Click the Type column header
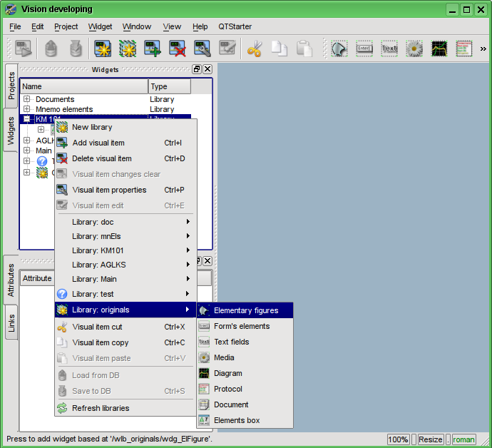The width and height of the screenshot is (492, 448). (x=169, y=86)
